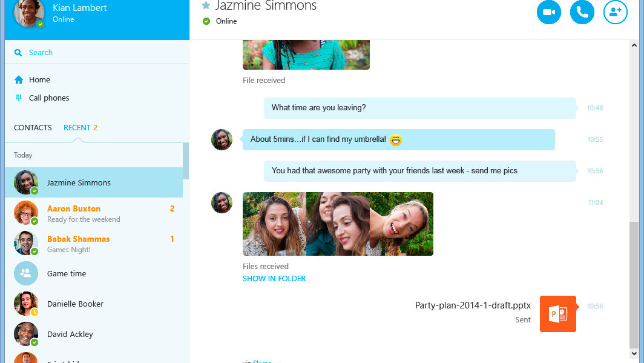The height and width of the screenshot is (363, 644).
Task: Open the received three-friends party photo
Action: pyautogui.click(x=338, y=224)
